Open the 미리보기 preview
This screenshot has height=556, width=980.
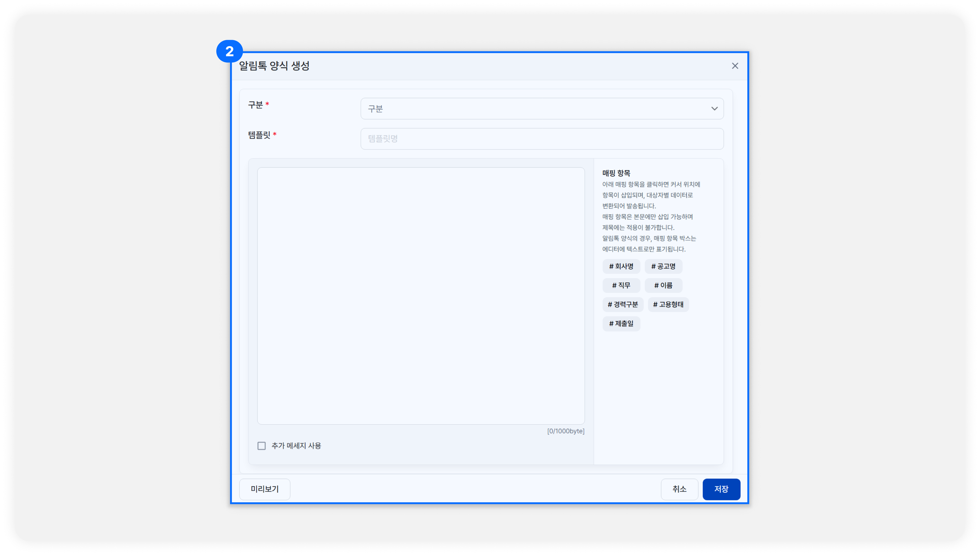[x=264, y=489]
